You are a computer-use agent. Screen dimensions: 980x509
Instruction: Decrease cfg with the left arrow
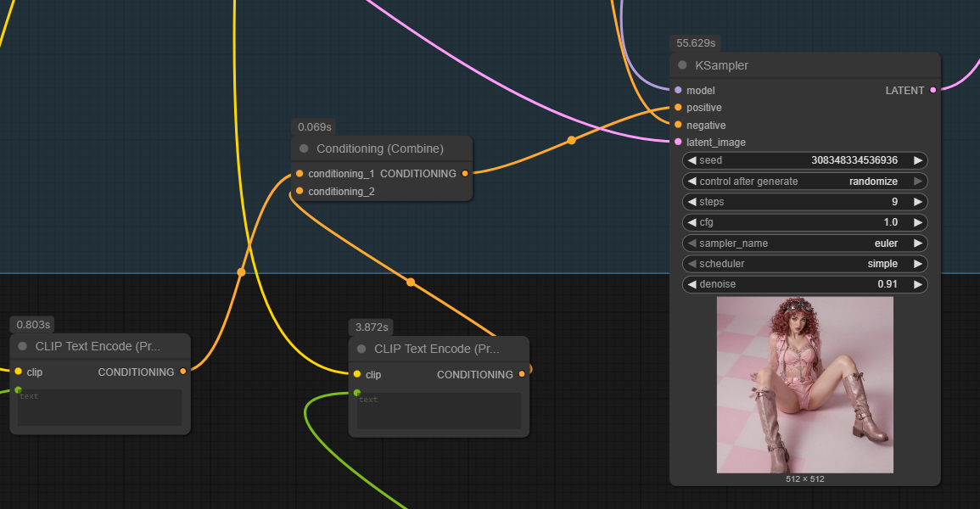point(692,222)
